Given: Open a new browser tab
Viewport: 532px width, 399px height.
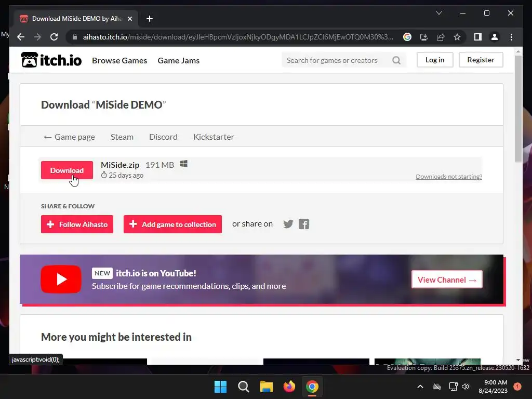Looking at the screenshot, I should pyautogui.click(x=149, y=19).
